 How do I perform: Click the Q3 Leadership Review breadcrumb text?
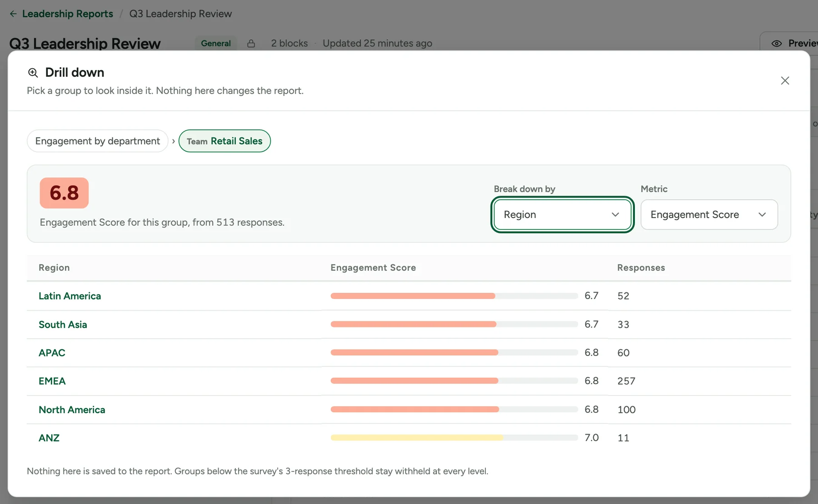pyautogui.click(x=180, y=14)
